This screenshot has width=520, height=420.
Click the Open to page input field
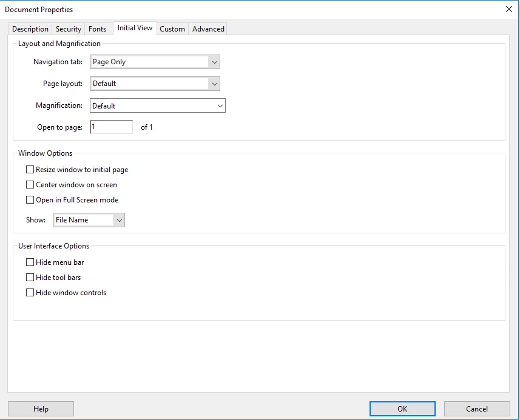tap(112, 127)
